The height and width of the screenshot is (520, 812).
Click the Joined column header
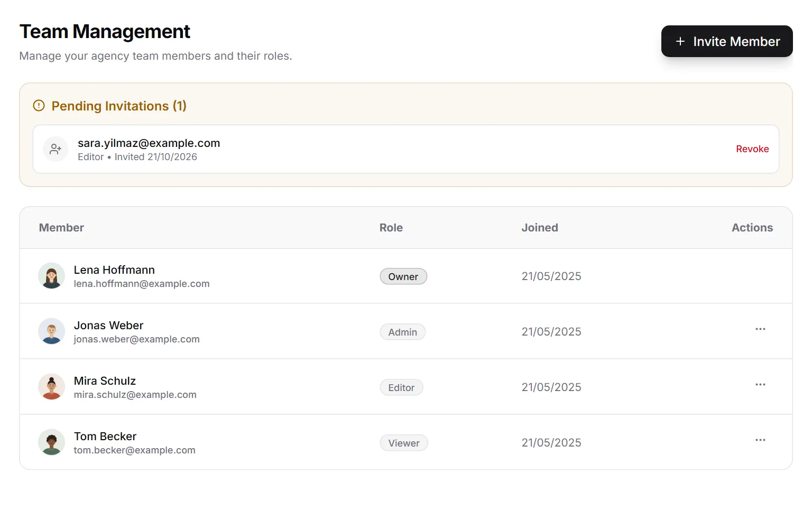pos(540,228)
